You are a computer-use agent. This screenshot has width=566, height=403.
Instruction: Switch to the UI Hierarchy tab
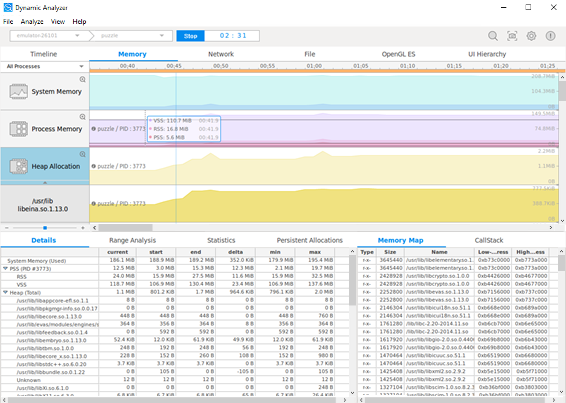487,54
